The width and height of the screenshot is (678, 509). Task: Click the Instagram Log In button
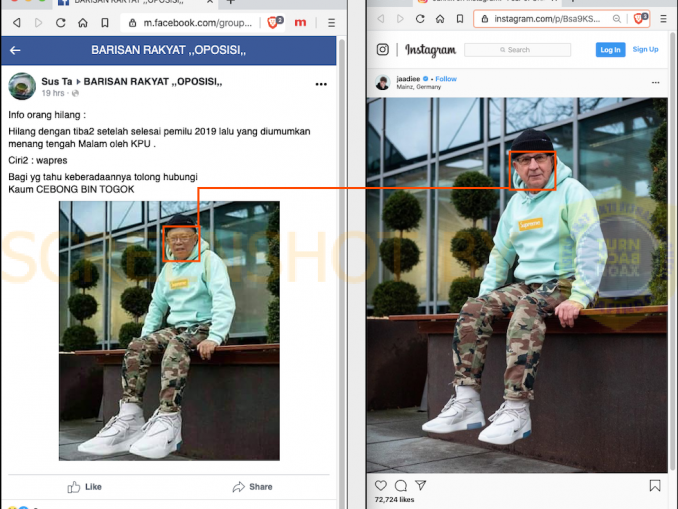(610, 50)
